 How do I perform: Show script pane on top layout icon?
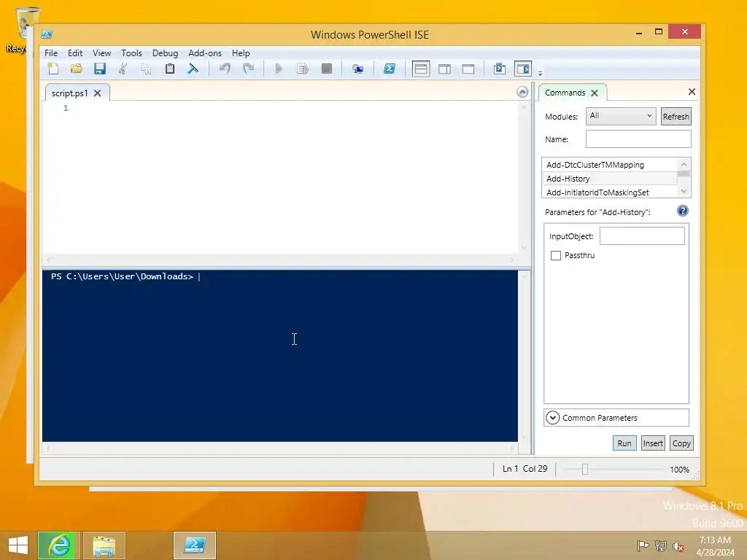(x=421, y=69)
